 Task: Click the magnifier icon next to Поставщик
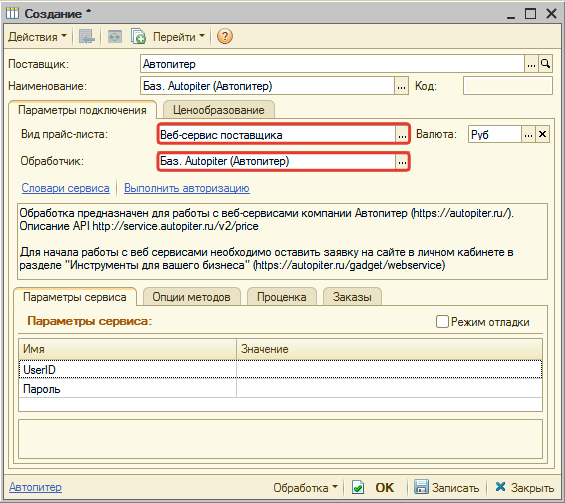(546, 64)
